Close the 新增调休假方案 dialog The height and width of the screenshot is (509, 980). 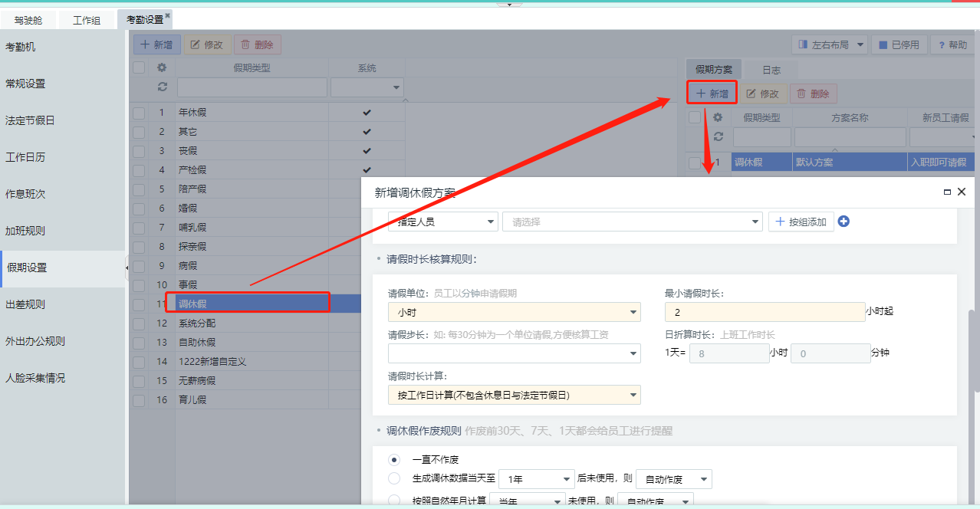[x=962, y=192]
